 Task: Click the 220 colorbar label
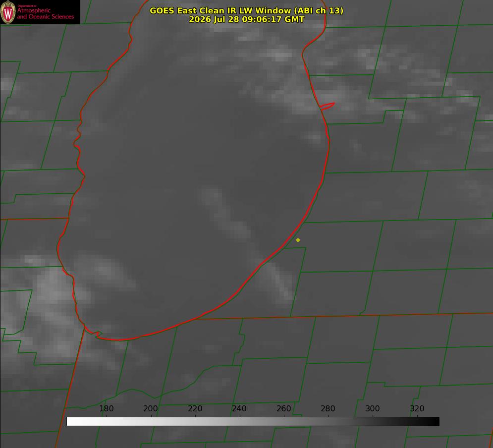click(195, 408)
